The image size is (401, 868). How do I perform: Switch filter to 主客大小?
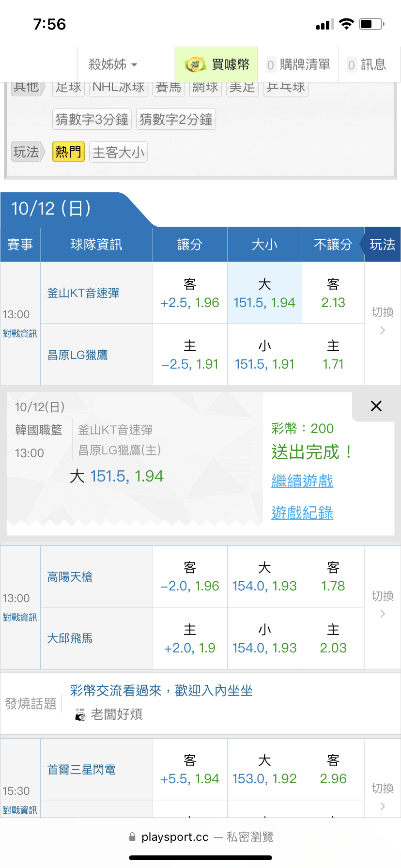(118, 153)
